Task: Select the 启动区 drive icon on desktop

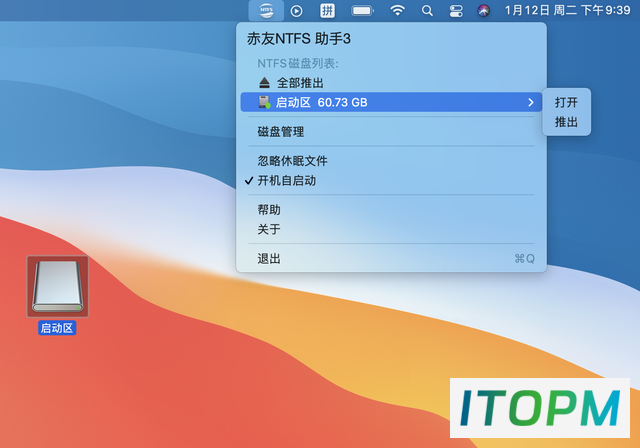Action: (58, 286)
